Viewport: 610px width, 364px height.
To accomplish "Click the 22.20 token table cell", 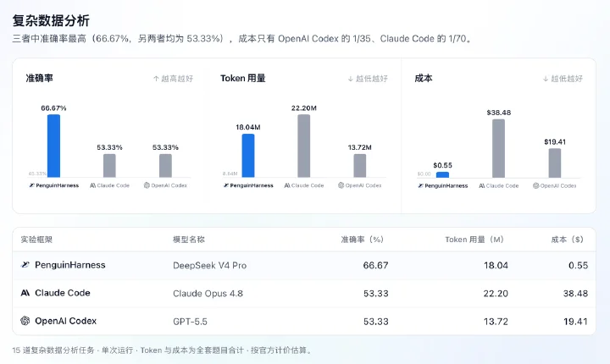I will pyautogui.click(x=496, y=293).
